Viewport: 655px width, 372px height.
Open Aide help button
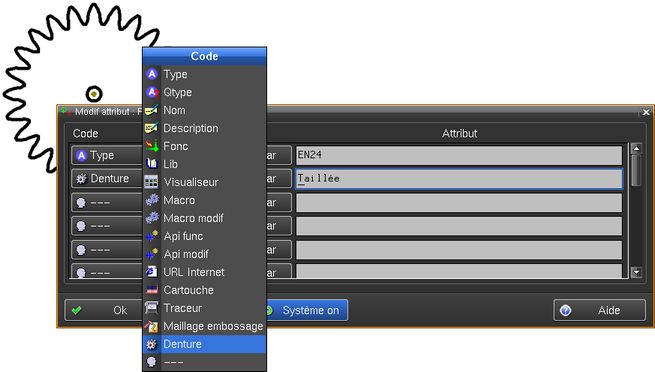click(x=599, y=310)
